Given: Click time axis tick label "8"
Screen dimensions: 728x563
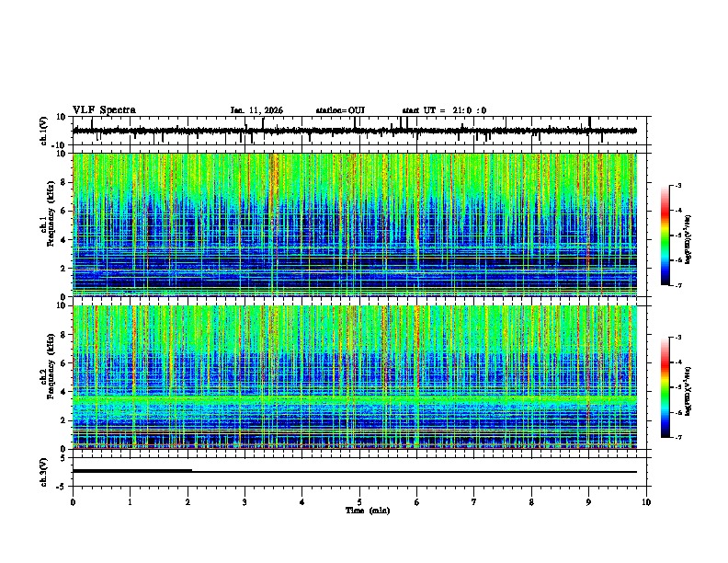Looking at the screenshot, I should (x=531, y=502).
